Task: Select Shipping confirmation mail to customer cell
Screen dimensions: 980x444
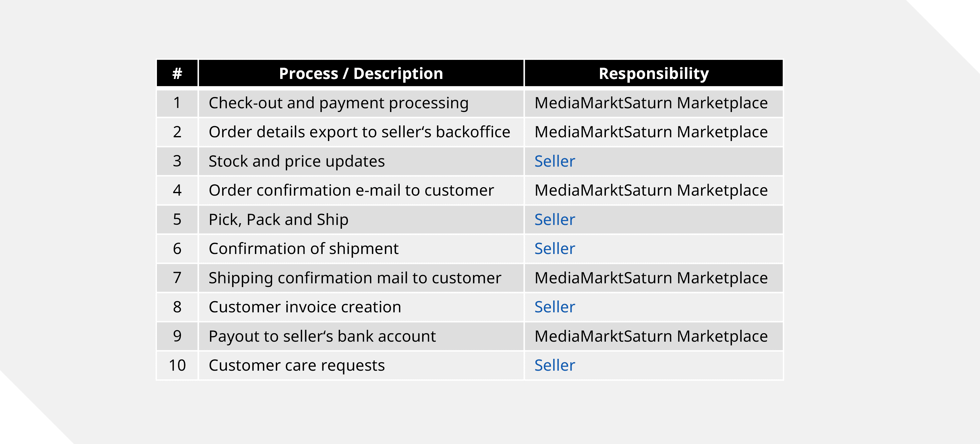Action: [354, 278]
